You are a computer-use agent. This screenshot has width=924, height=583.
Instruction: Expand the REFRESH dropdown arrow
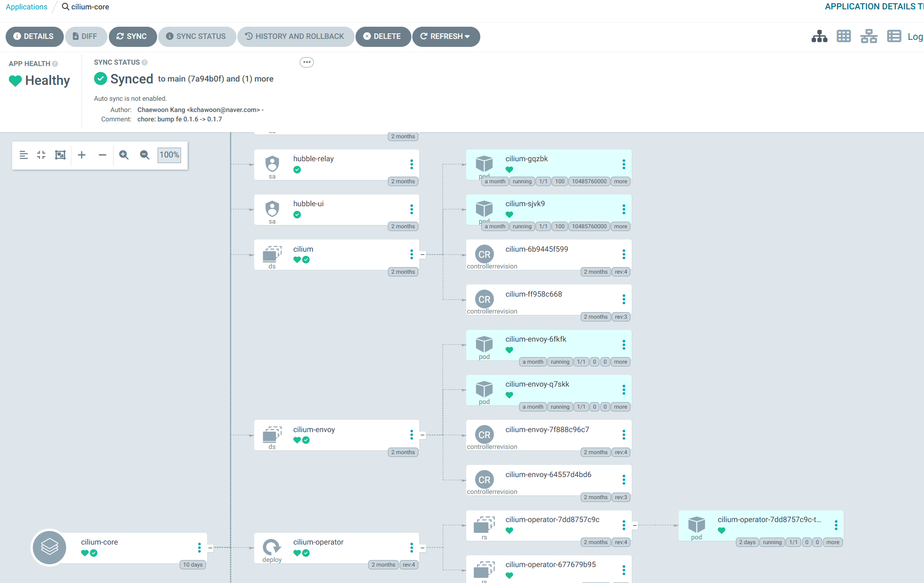468,36
